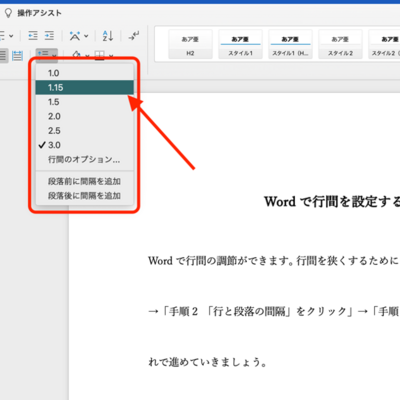
Task: Toggle show paragraph marks icon
Action: (x=134, y=35)
